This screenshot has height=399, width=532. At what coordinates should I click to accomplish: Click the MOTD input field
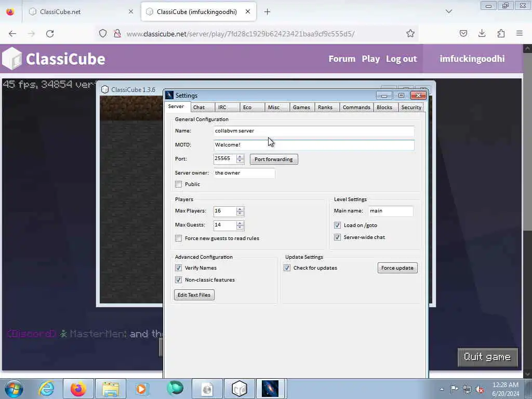coord(314,145)
